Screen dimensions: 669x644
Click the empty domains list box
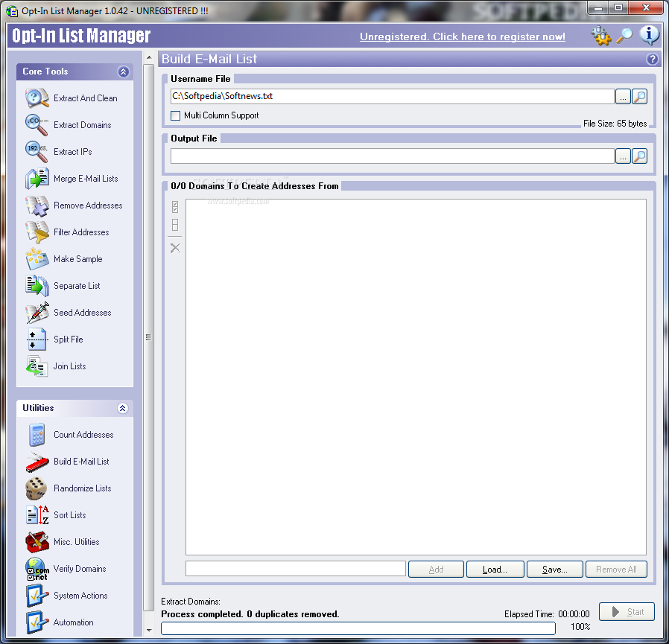[416, 377]
